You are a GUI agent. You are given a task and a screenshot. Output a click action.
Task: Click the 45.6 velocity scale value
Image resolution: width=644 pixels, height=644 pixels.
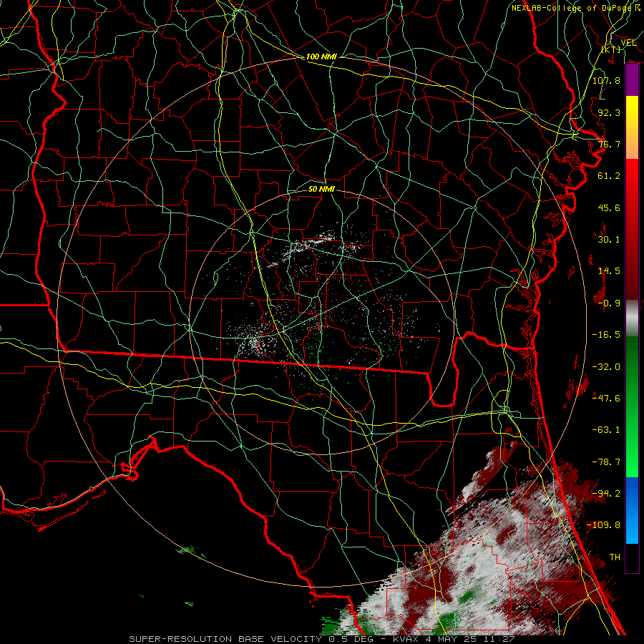tap(609, 208)
